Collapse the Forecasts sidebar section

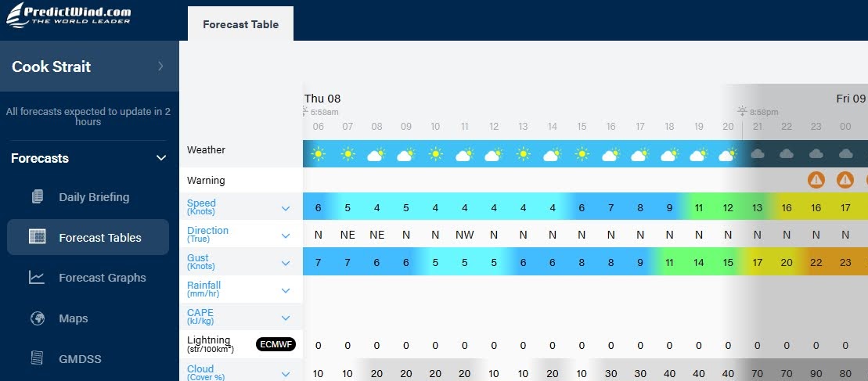point(161,158)
